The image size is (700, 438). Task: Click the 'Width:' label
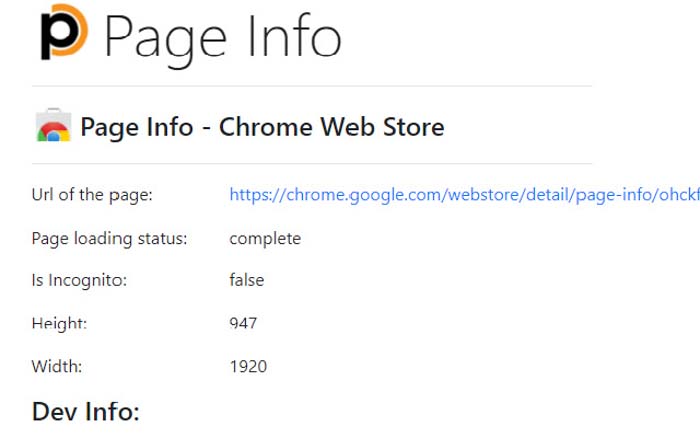pos(57,367)
